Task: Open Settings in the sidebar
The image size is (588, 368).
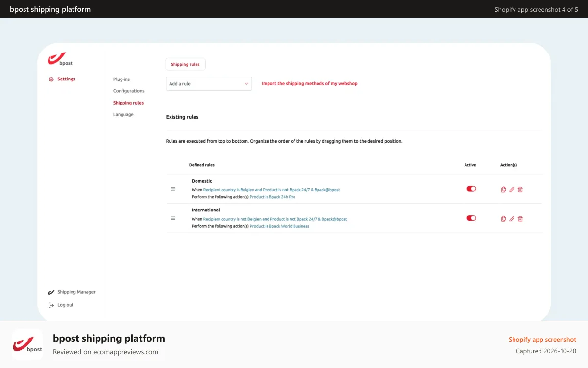Action: 67,79
